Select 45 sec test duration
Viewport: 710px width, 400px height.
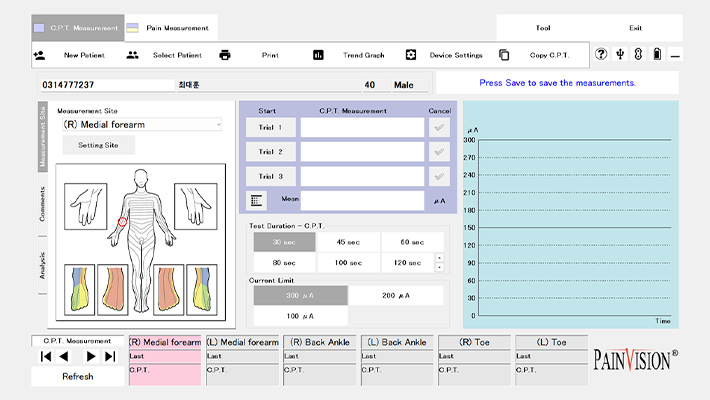pos(348,242)
